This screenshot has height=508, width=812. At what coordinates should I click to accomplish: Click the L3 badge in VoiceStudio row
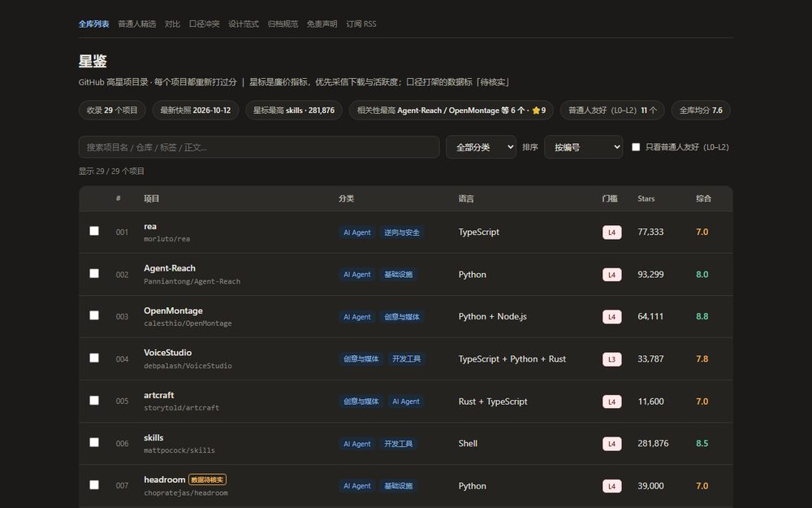(x=611, y=359)
